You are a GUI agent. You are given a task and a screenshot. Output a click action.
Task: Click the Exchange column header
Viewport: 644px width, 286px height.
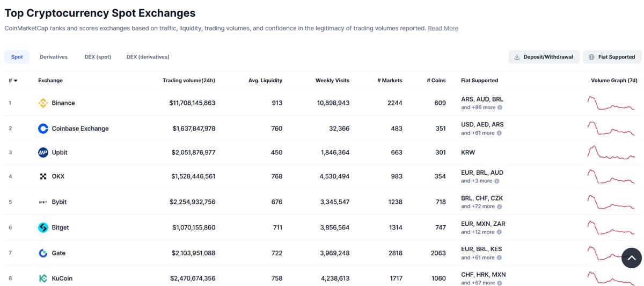coord(50,81)
